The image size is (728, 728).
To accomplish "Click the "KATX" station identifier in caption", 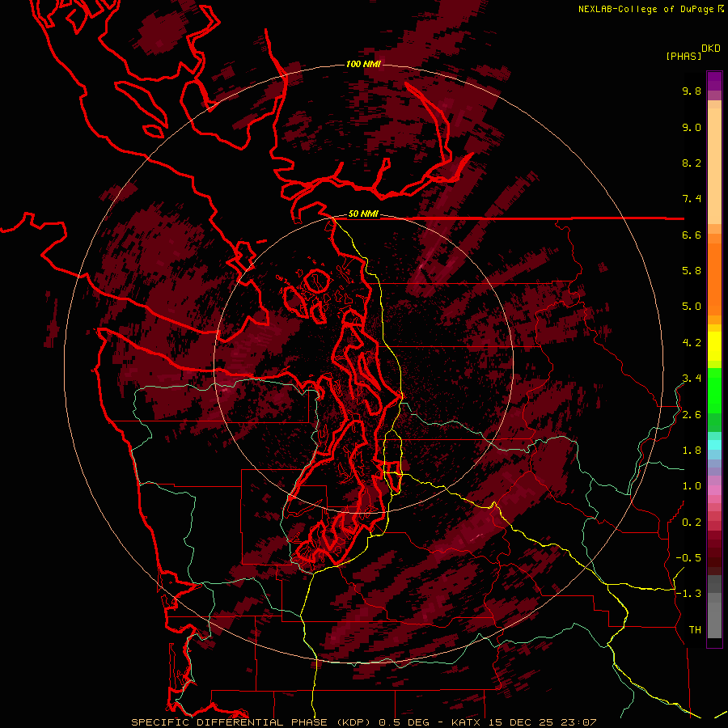I will tap(468, 722).
